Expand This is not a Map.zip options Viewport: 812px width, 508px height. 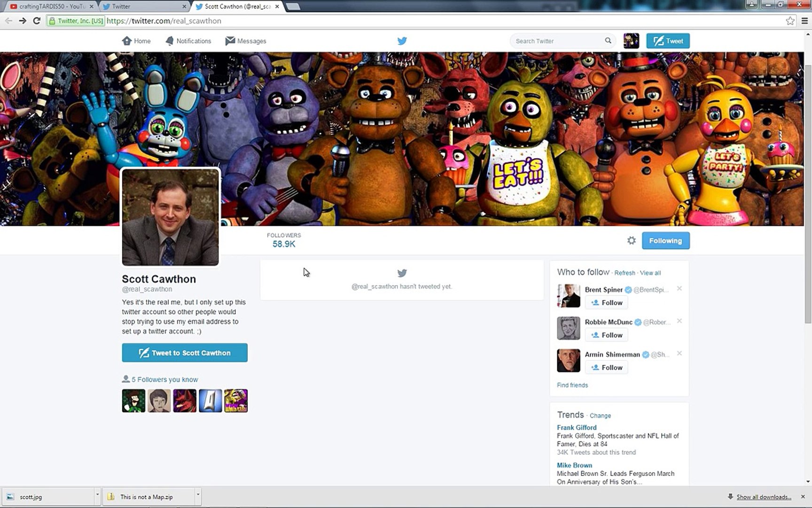(198, 495)
